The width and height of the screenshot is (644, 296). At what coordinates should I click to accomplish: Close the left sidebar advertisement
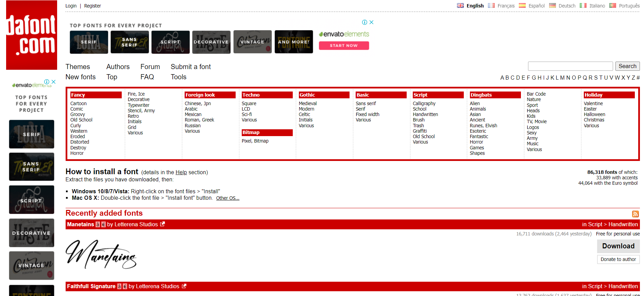(x=53, y=82)
